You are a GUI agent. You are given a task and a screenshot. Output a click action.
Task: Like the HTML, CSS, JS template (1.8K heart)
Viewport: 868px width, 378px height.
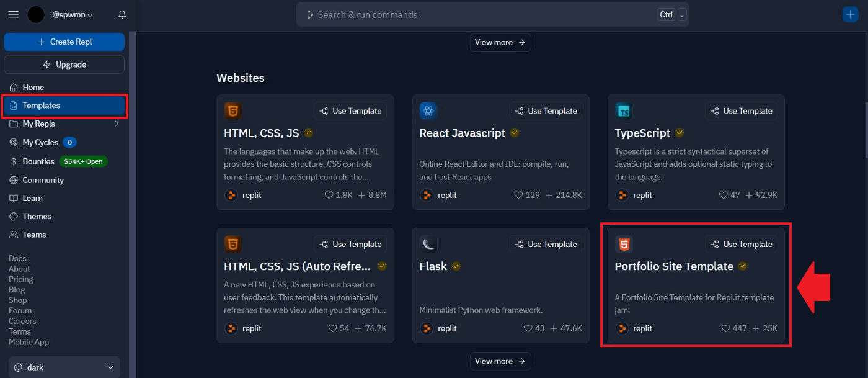point(329,195)
